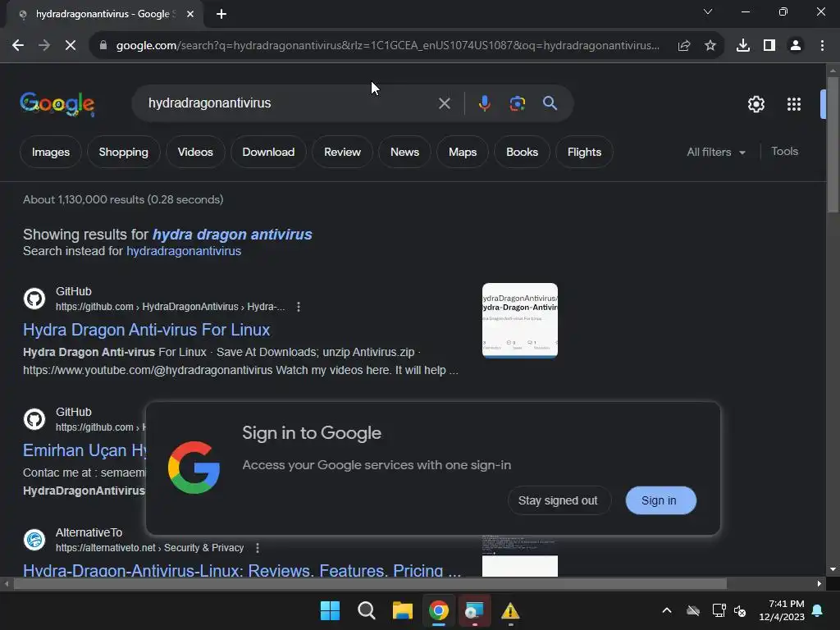Screen dimensions: 840x630
Task: Open search Tools
Action: point(784,152)
